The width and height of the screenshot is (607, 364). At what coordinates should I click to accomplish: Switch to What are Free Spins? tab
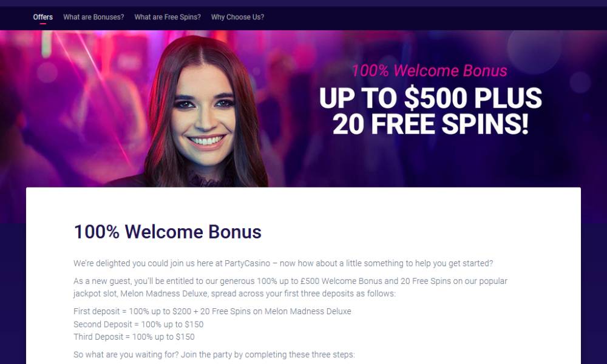tap(168, 17)
